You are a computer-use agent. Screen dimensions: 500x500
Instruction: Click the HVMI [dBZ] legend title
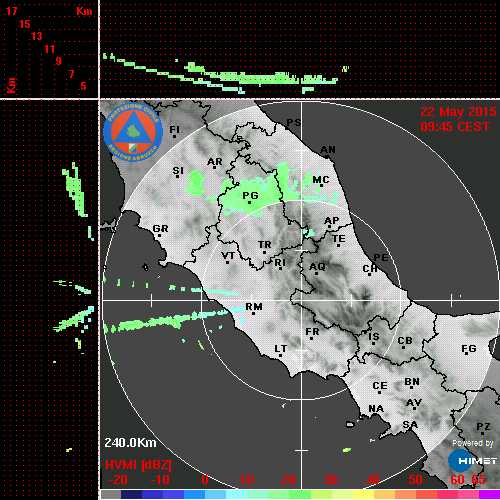(138, 465)
